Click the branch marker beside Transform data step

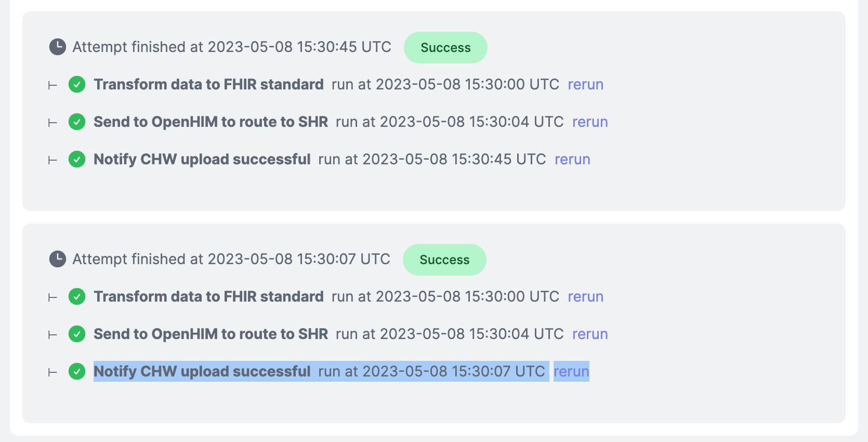(51, 84)
